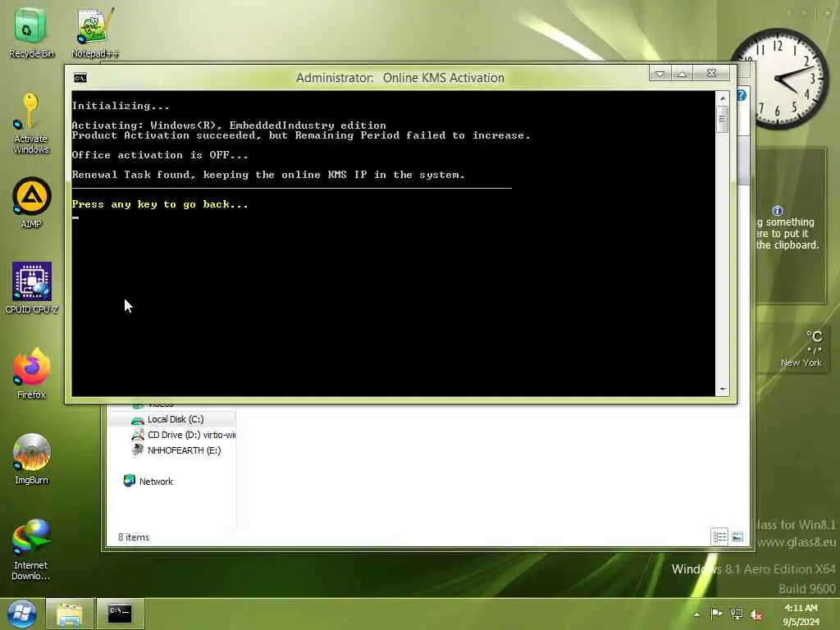Open the Recycle Bin desktop icon

[x=30, y=32]
